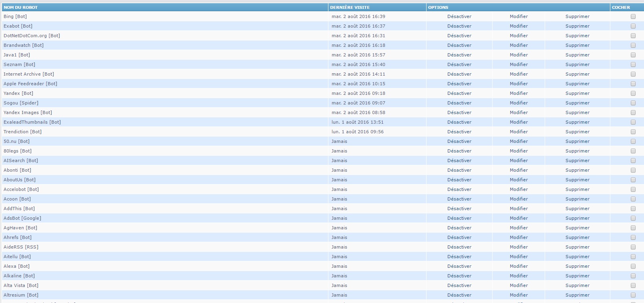Tick the AdsBot [Google] checkbox

(x=633, y=218)
